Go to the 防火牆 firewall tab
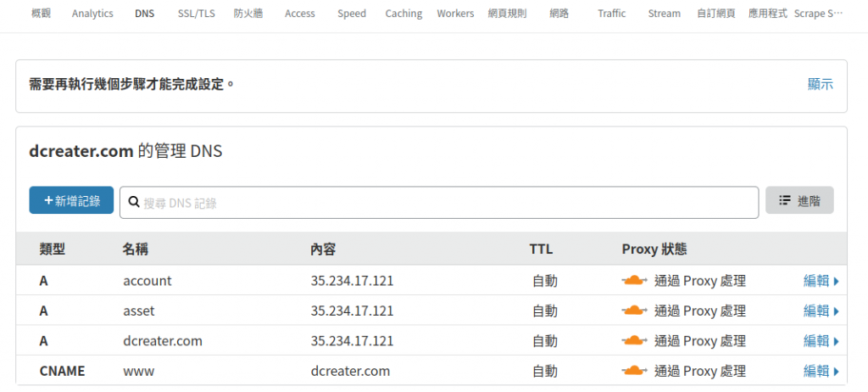868x392 pixels. [248, 14]
